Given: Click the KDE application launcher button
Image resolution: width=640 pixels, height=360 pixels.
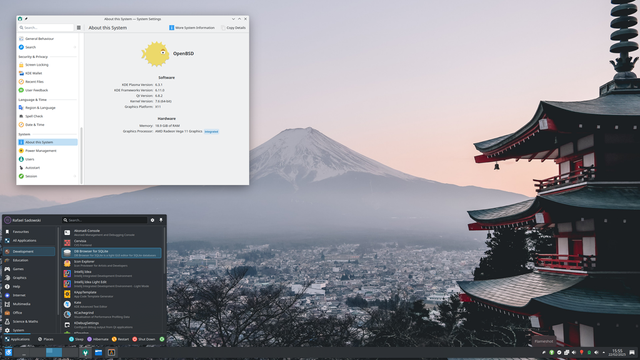Looking at the screenshot, I should coord(8,352).
